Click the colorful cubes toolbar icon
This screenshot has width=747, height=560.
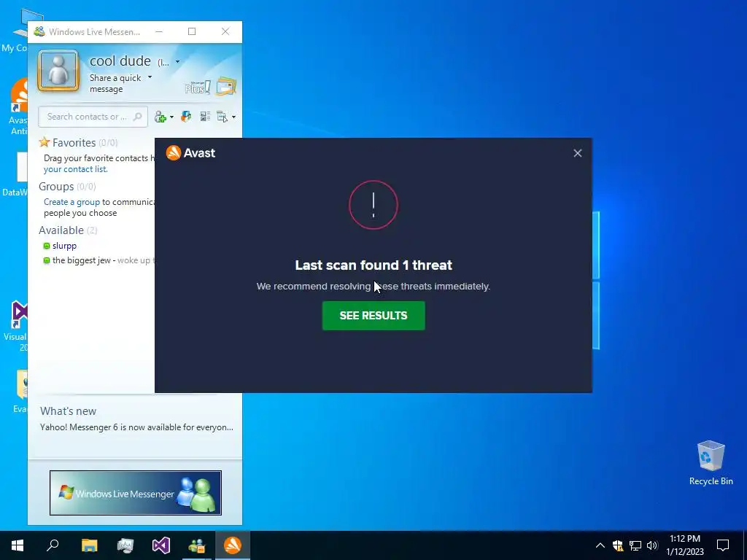pyautogui.click(x=186, y=117)
